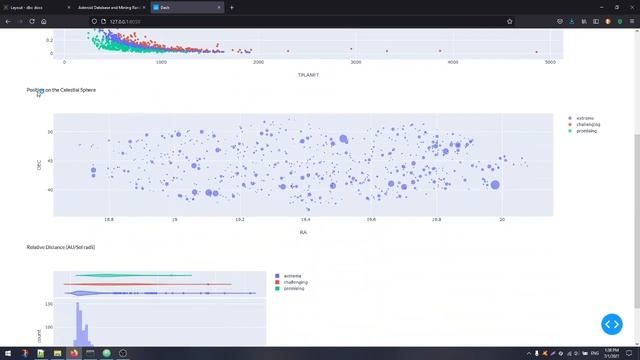Go forward to the next page
The image size is (640, 360).
(20, 21)
